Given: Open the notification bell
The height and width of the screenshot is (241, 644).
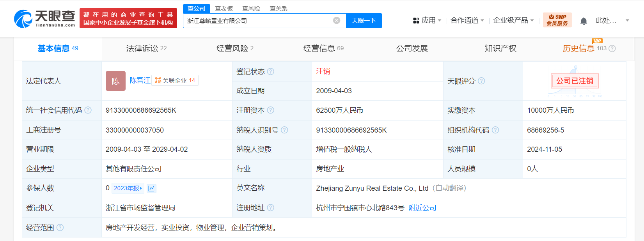Looking at the screenshot, I should [x=584, y=21].
